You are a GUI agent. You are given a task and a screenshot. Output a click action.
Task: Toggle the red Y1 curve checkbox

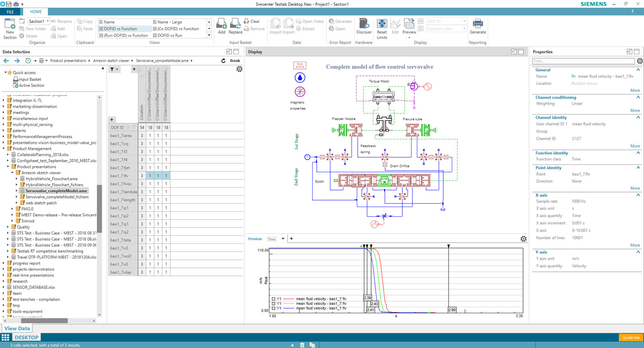point(274,299)
